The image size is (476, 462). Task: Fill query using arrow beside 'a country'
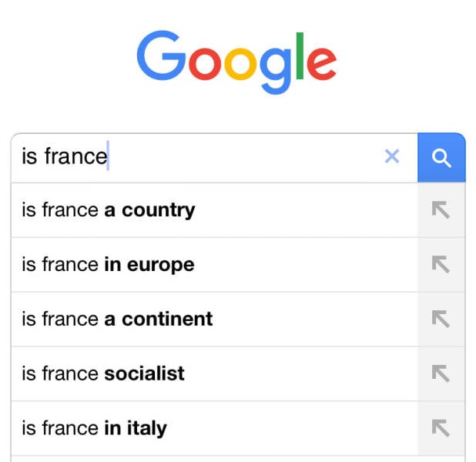coord(441,210)
